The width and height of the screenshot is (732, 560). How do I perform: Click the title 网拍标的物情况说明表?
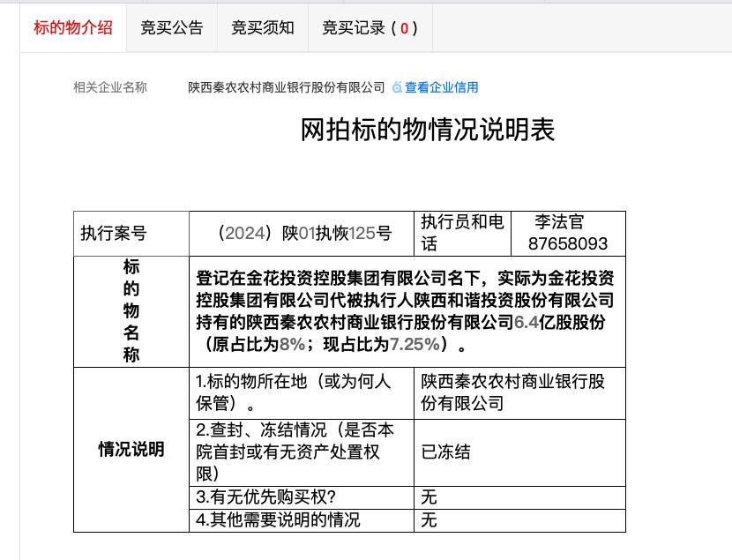point(428,130)
